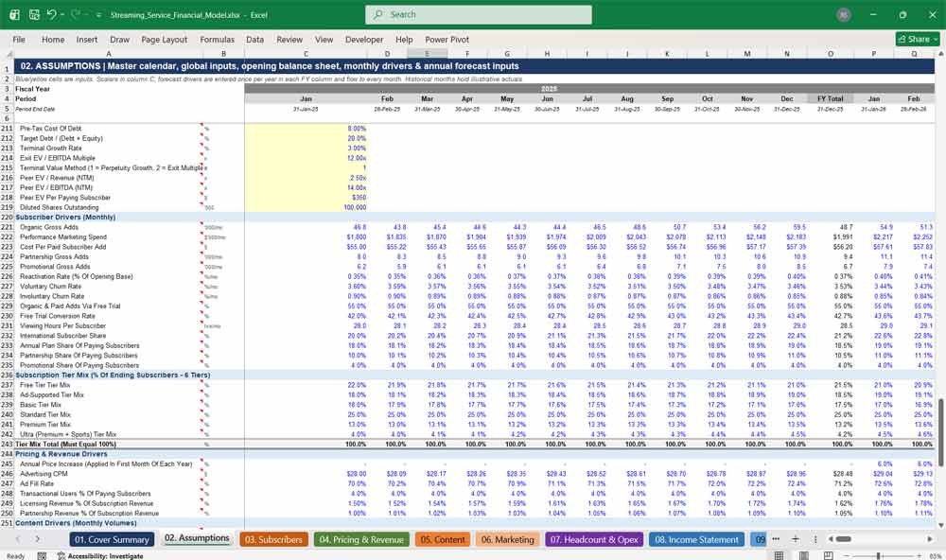The height and width of the screenshot is (560, 946).
Task: Click the horizontal scrollbar thumb
Action: [844, 539]
